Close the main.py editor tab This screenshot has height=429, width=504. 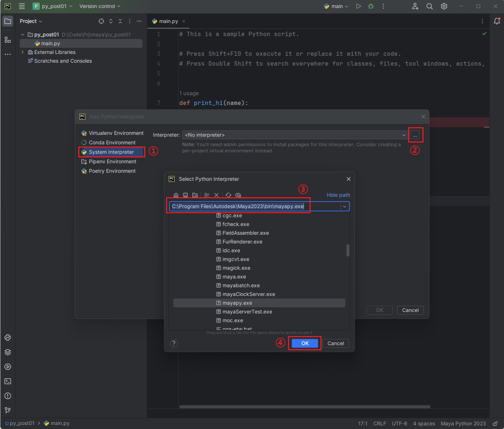pyautogui.click(x=184, y=21)
